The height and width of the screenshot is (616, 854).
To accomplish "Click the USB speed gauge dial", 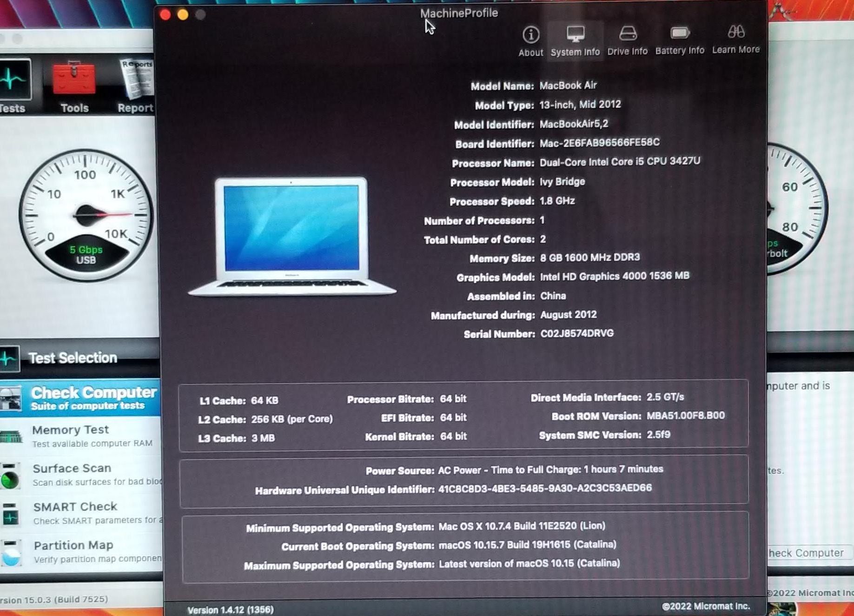I will tap(86, 215).
